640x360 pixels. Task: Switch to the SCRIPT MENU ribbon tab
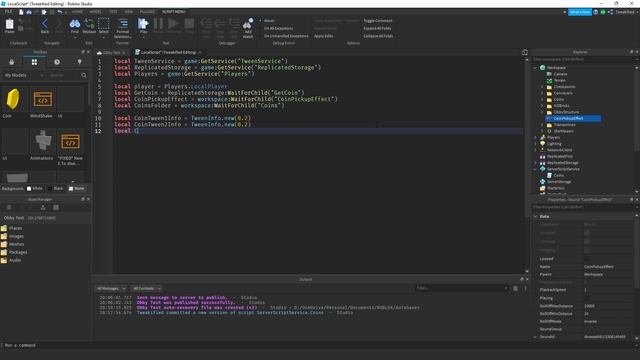click(x=173, y=12)
